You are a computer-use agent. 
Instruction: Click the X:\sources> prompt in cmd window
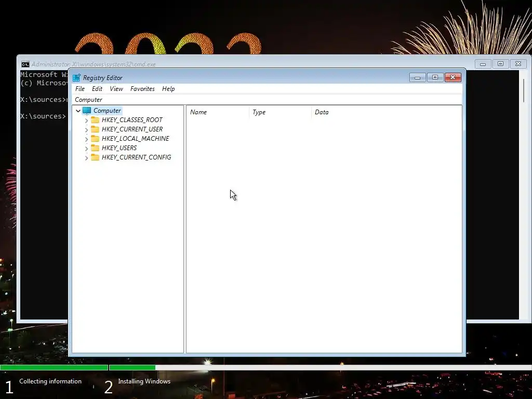coord(43,116)
